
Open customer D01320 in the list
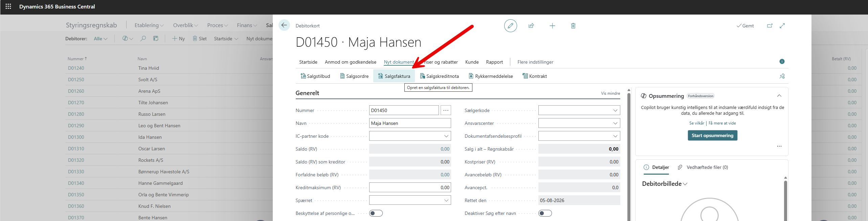pos(76,160)
